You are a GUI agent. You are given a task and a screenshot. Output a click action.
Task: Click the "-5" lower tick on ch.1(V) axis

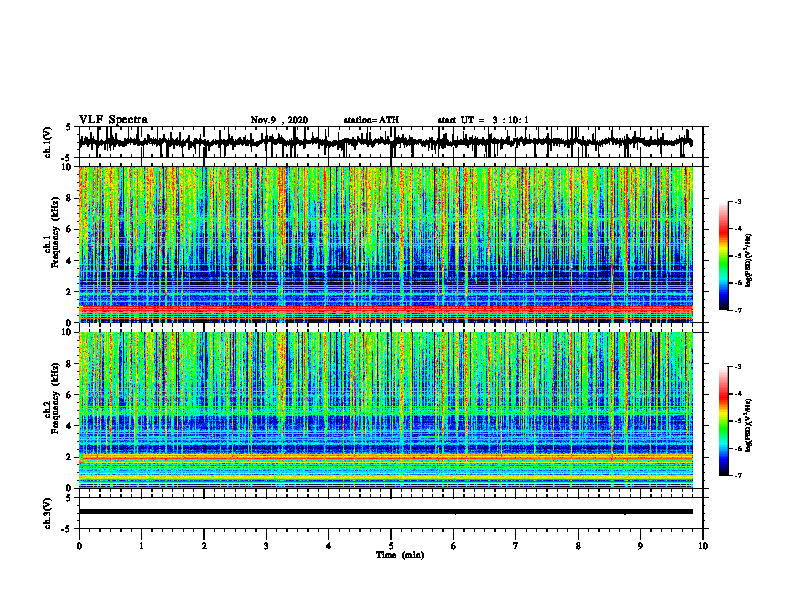point(68,159)
